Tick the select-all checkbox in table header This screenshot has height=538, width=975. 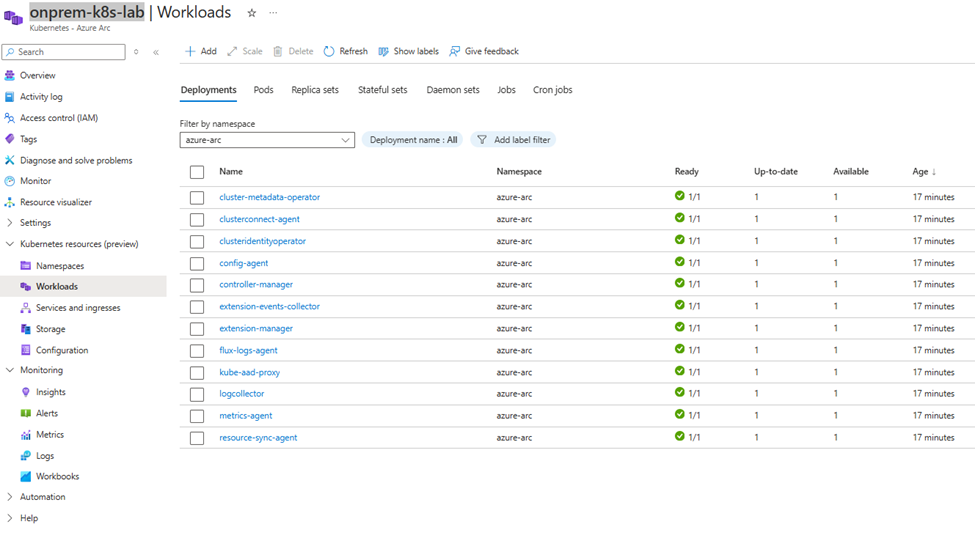tap(197, 172)
